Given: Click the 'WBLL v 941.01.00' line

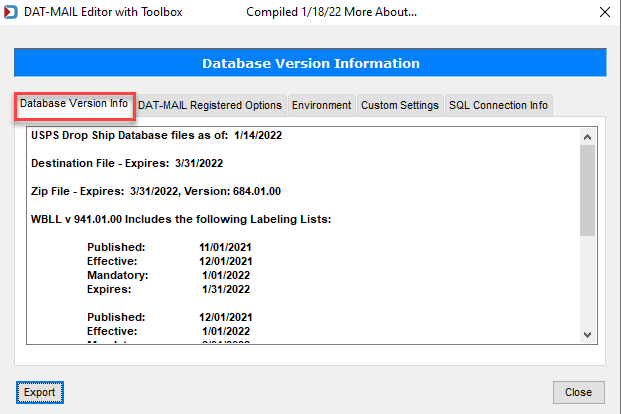Looking at the screenshot, I should tap(181, 219).
